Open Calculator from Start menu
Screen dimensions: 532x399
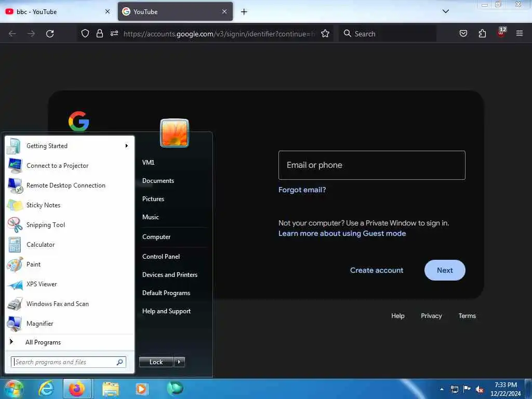(70, 245)
